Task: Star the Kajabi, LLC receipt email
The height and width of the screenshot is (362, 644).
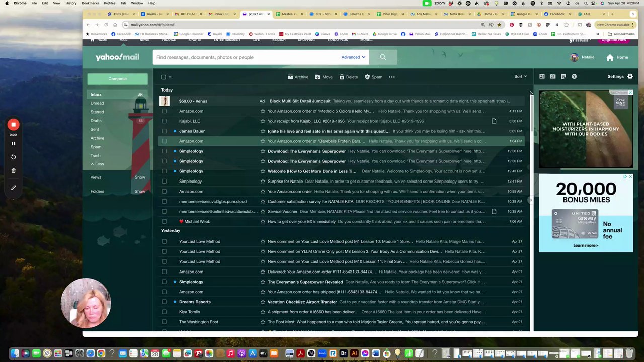Action: coord(263,121)
